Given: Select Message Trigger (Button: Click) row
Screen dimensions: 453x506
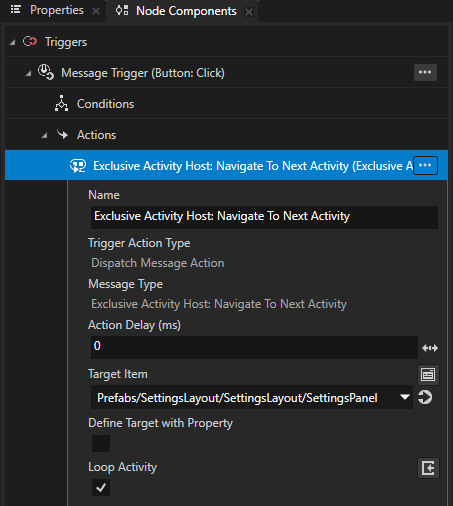Looking at the screenshot, I should pyautogui.click(x=226, y=72).
